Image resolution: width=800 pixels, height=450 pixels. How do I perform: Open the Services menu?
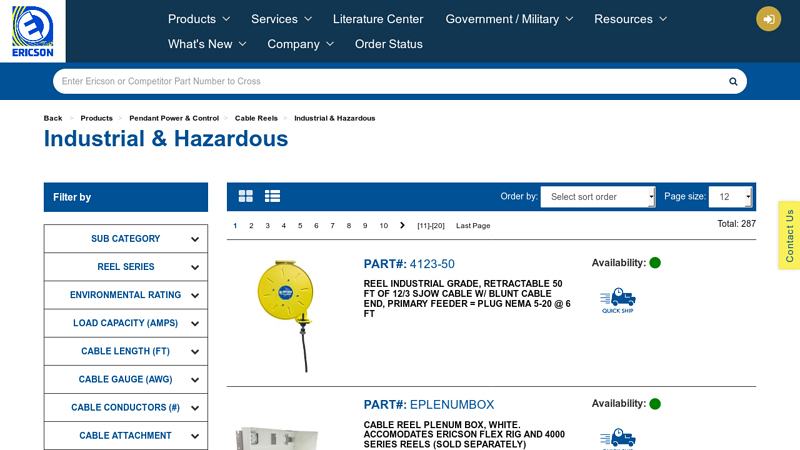coord(281,19)
